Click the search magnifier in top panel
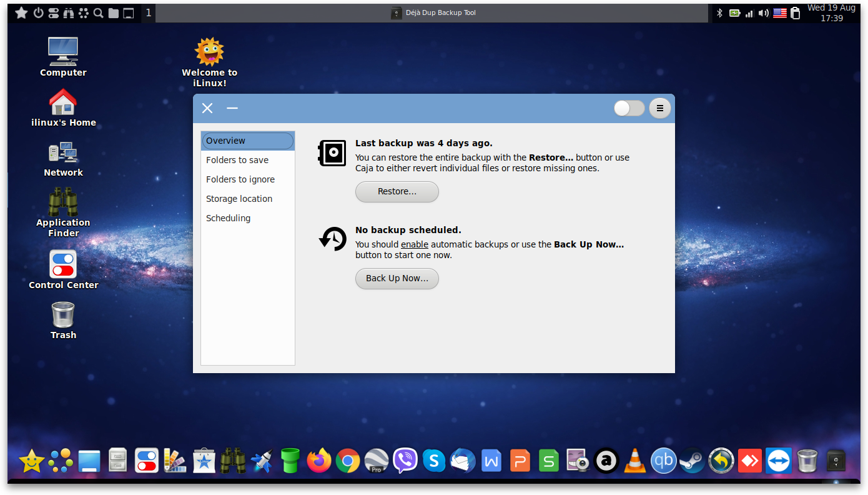This screenshot has width=868, height=495. 98,12
